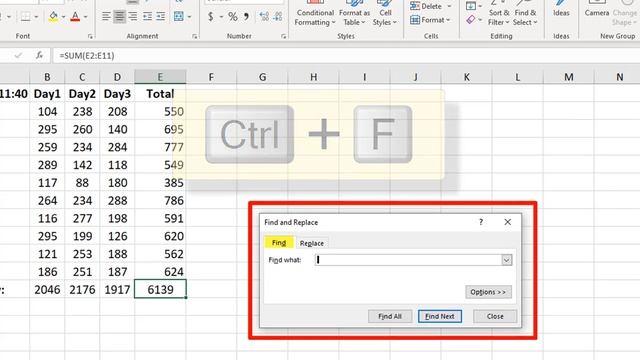Image resolution: width=640 pixels, height=360 pixels.
Task: Click the Merge & Center icon
Action: 179,16
